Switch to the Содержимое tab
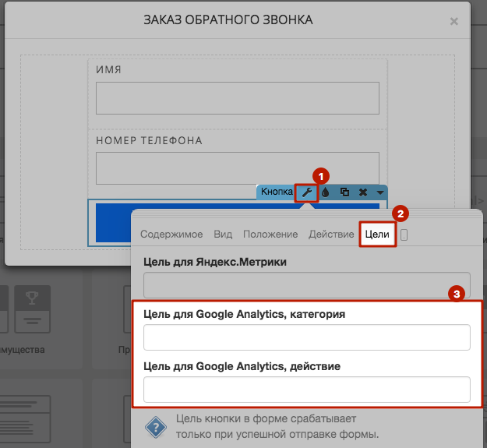The height and width of the screenshot is (448, 487). point(171,234)
